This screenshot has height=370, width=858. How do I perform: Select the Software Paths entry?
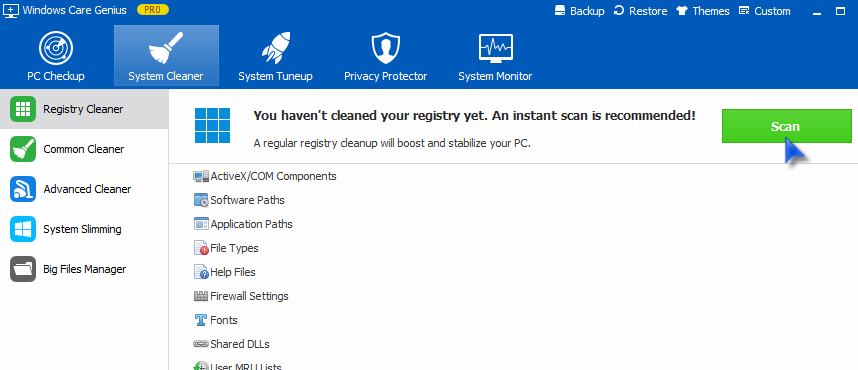coord(239,200)
